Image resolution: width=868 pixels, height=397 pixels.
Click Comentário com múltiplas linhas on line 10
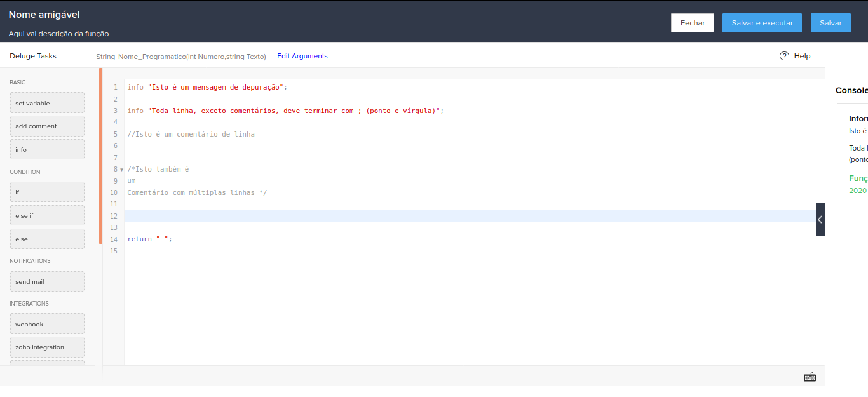click(197, 192)
